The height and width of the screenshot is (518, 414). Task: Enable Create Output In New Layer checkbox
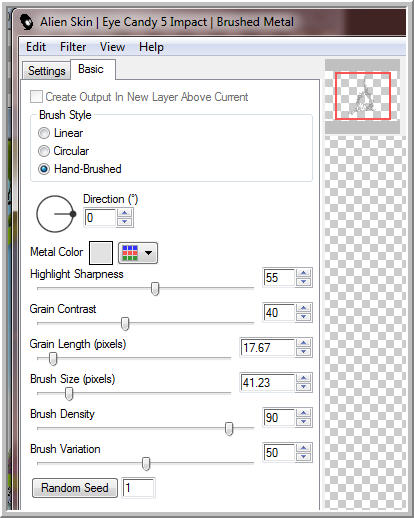click(x=36, y=97)
